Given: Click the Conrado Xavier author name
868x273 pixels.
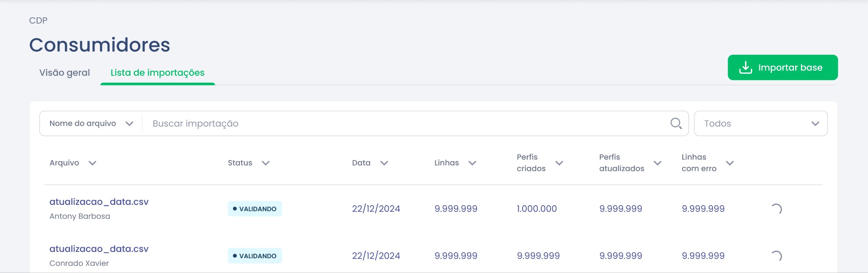Looking at the screenshot, I should pos(79,263).
